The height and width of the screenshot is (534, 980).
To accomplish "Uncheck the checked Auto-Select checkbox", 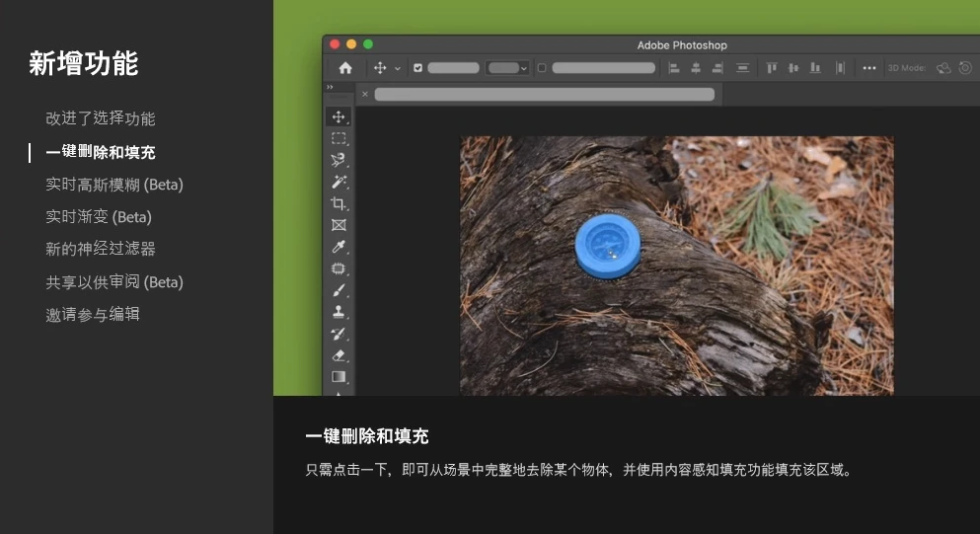I will [x=418, y=67].
